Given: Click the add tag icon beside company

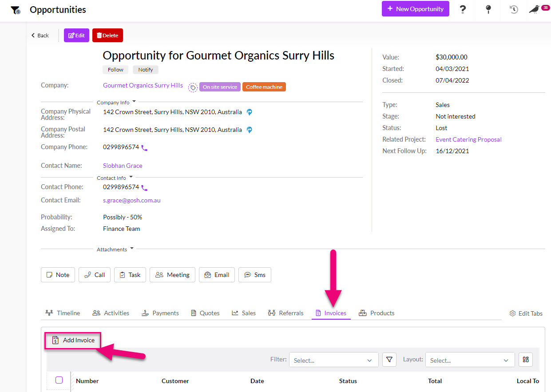Looking at the screenshot, I should pyautogui.click(x=193, y=87).
